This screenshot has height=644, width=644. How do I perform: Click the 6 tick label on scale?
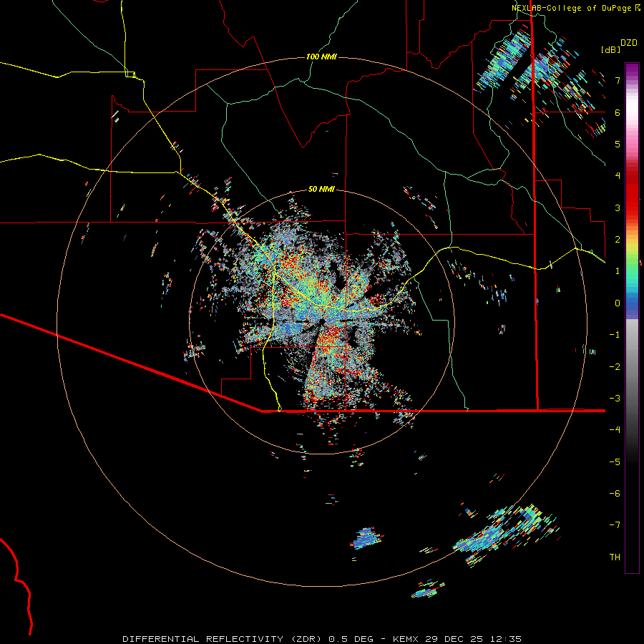[x=618, y=112]
